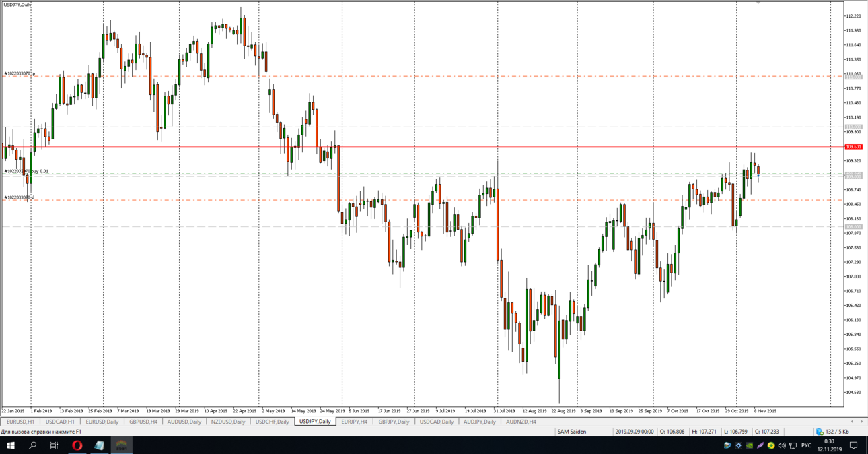Select the AUDNZD,H4 chart tab
Screen dimensions: 868x454
point(521,422)
